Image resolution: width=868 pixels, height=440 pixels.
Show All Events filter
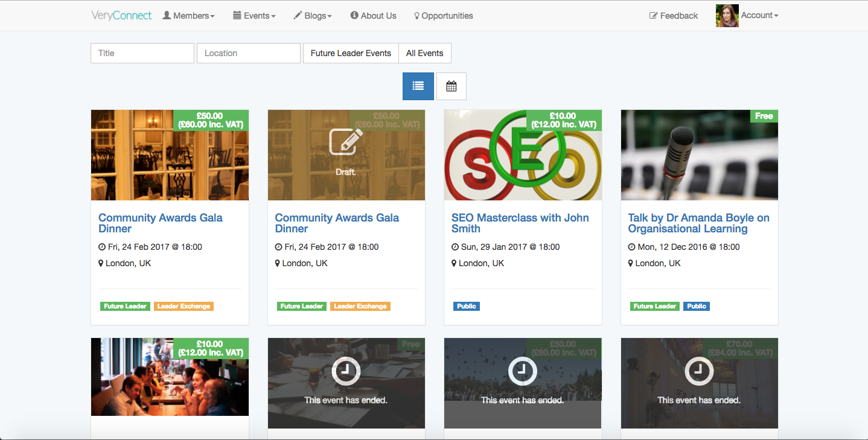425,53
